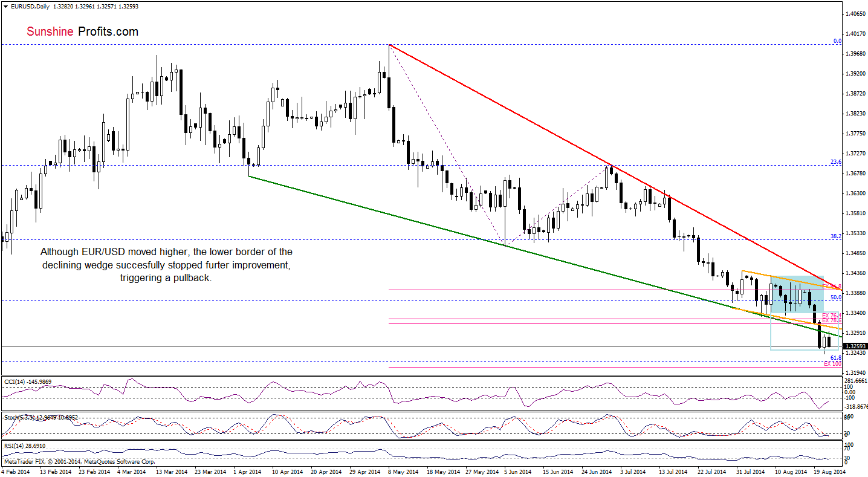Select the RSI(14) 28.6910 indicator label
868x477 pixels.
coord(25,446)
